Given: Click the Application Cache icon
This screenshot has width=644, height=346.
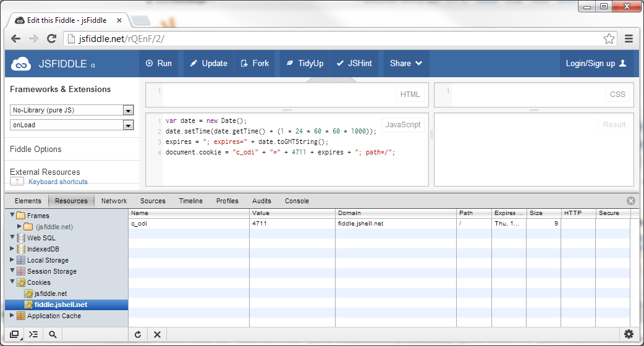Looking at the screenshot, I should coord(21,316).
